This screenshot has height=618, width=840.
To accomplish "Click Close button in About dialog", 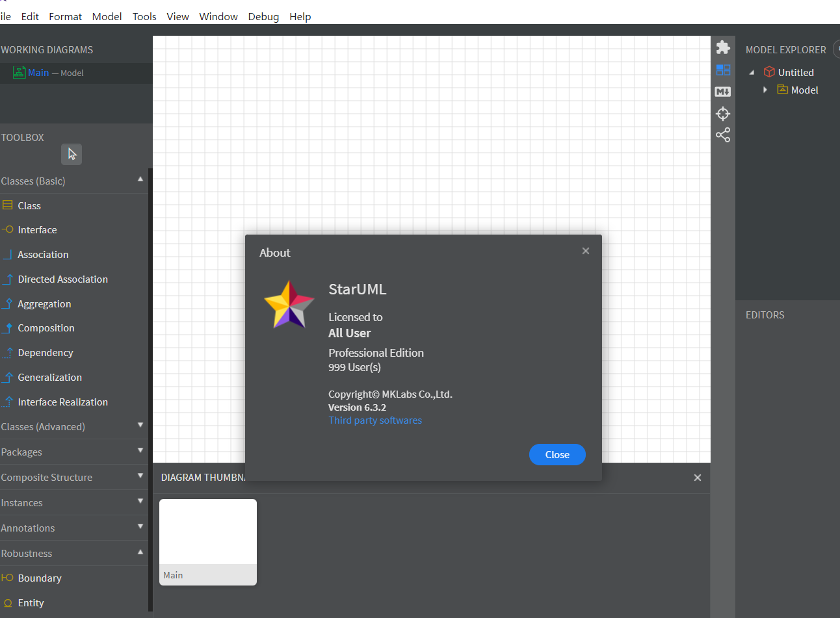I will pyautogui.click(x=557, y=455).
